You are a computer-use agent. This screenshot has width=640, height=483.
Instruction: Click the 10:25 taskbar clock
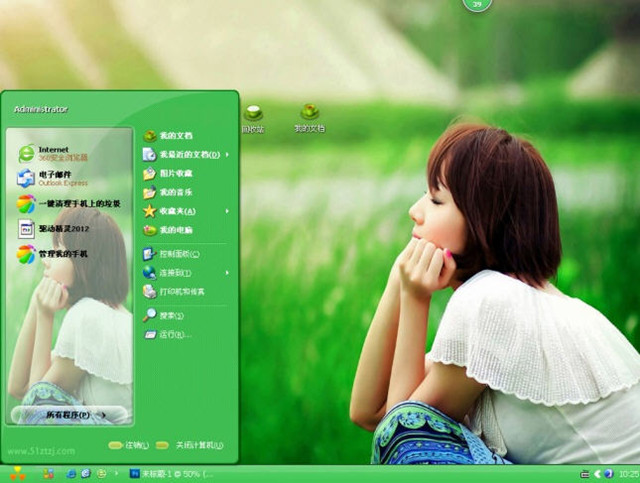[629, 474]
